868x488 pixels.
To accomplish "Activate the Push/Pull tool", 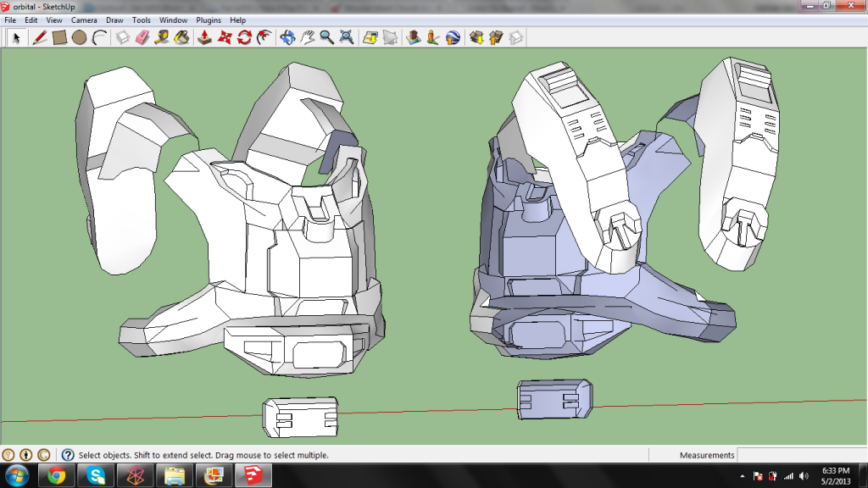I will [x=204, y=37].
